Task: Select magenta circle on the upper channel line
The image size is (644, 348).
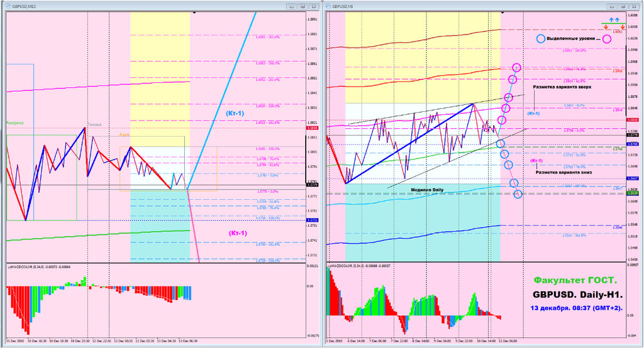Action: point(508,97)
